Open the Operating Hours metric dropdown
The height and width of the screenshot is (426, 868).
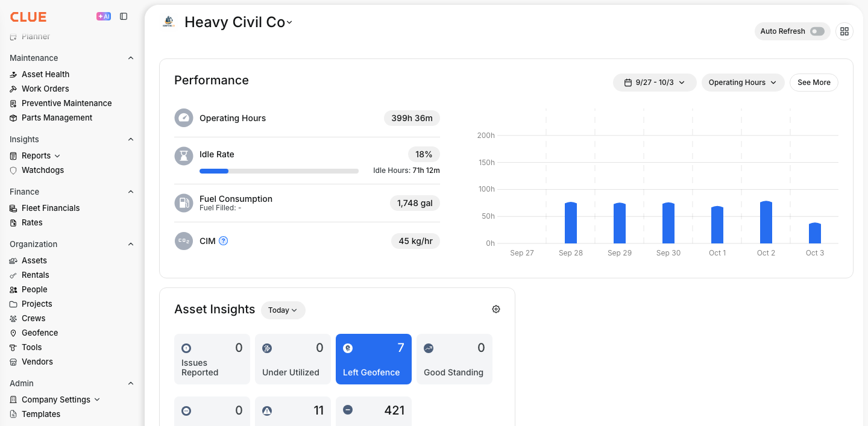point(743,83)
